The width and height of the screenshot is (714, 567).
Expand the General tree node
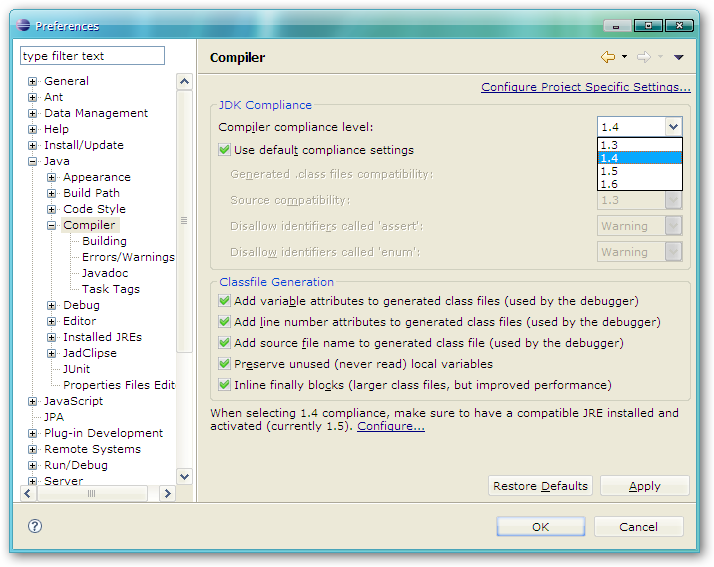(32, 81)
